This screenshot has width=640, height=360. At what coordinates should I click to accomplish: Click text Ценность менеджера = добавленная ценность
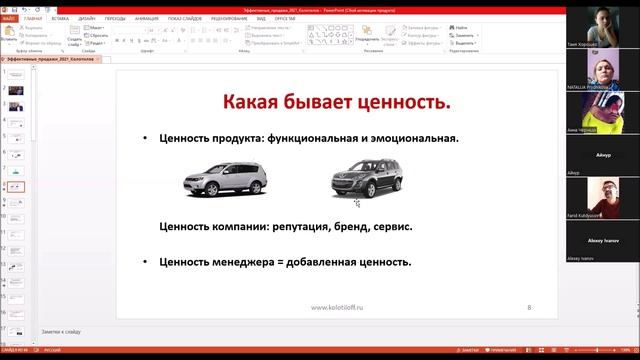tap(285, 262)
